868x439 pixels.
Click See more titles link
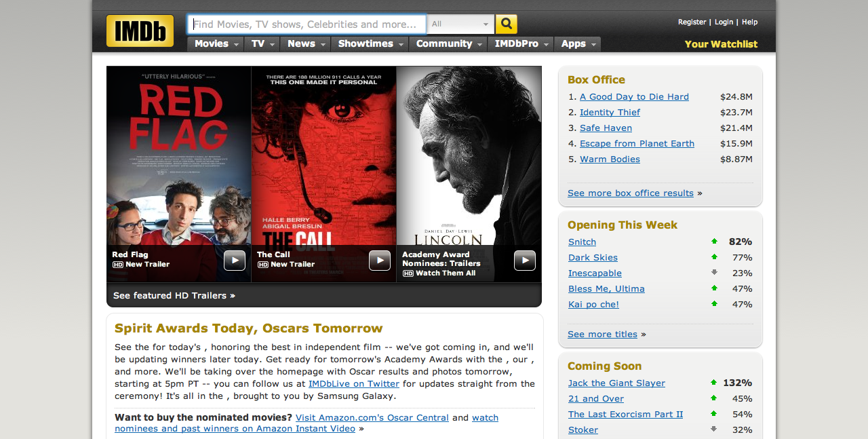(602, 335)
